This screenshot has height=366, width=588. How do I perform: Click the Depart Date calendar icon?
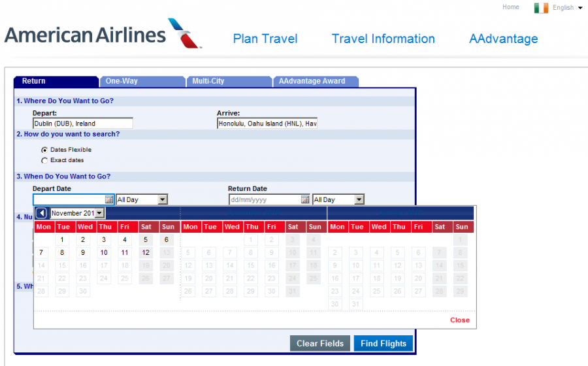pos(109,199)
